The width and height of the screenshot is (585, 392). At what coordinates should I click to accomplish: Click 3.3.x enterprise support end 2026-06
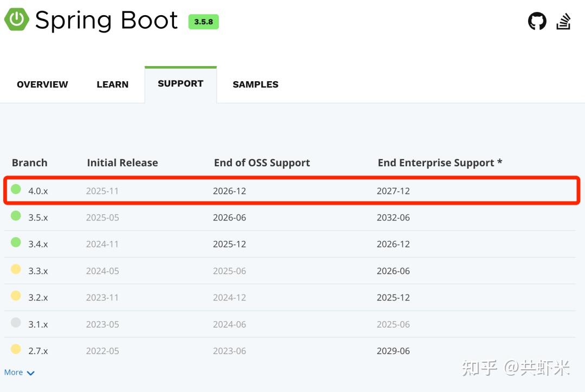393,271
